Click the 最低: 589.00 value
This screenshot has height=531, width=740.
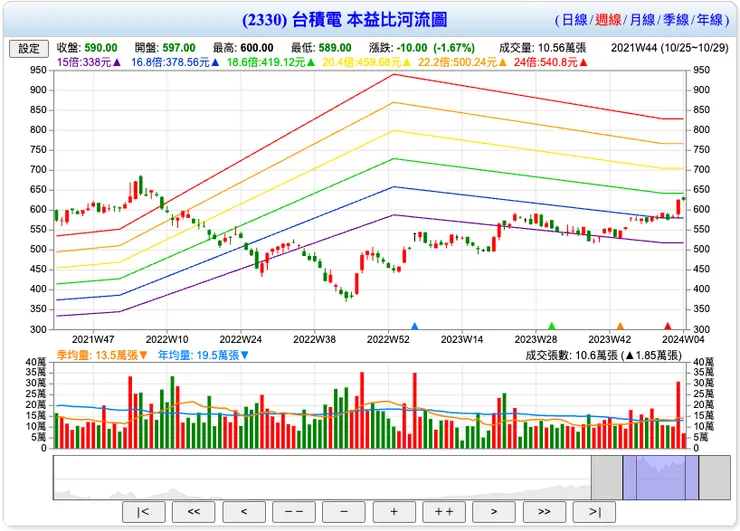click(x=321, y=48)
